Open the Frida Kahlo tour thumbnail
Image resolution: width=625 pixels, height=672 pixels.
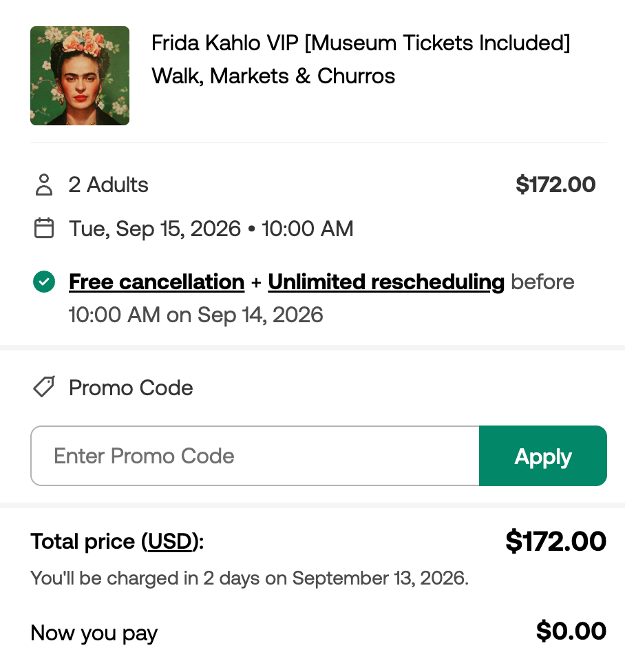[x=80, y=76]
